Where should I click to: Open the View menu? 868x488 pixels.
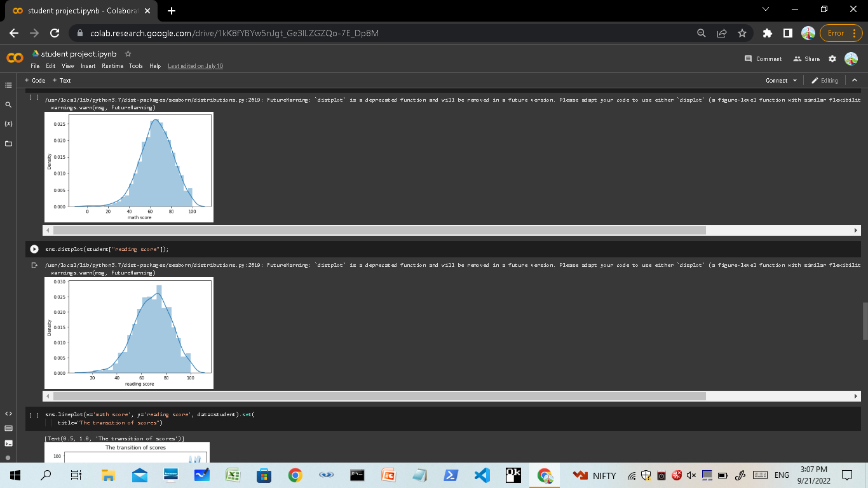coord(68,66)
